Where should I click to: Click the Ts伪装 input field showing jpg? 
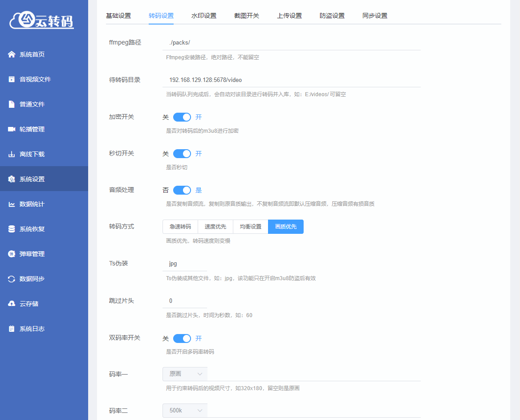[x=184, y=263]
